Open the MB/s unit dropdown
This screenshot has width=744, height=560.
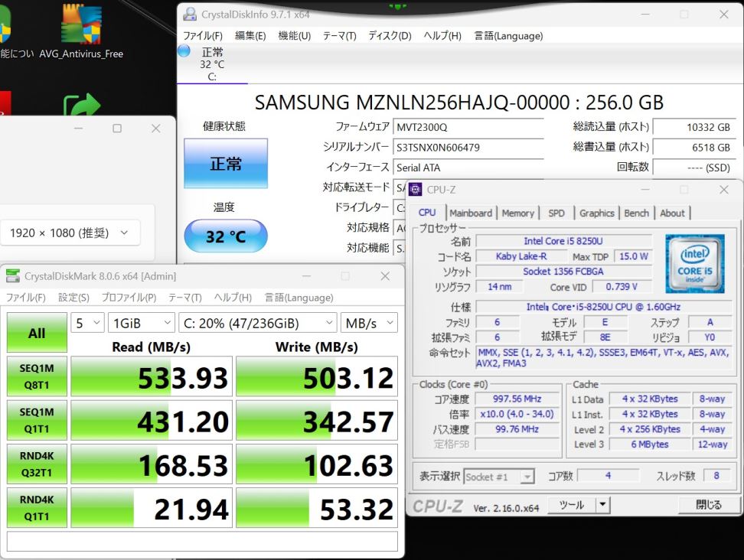369,323
